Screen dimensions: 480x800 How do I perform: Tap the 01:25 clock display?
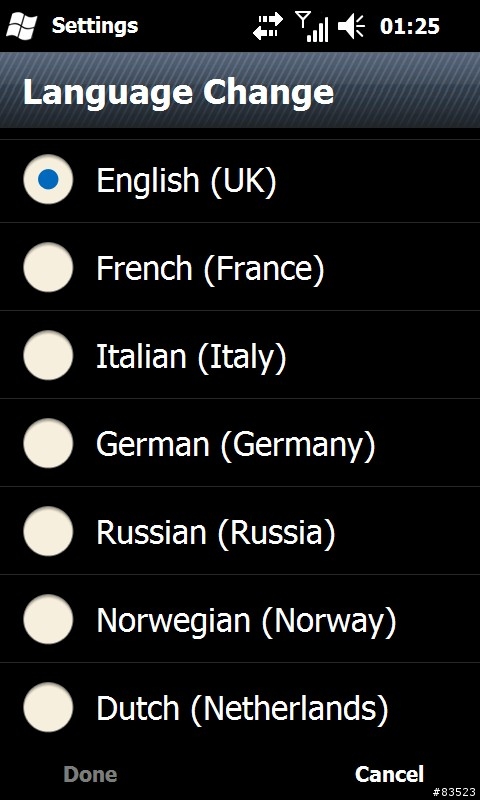click(410, 26)
